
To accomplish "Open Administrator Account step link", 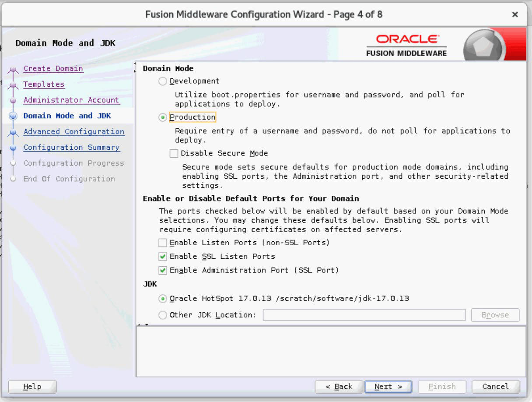I will [x=71, y=100].
